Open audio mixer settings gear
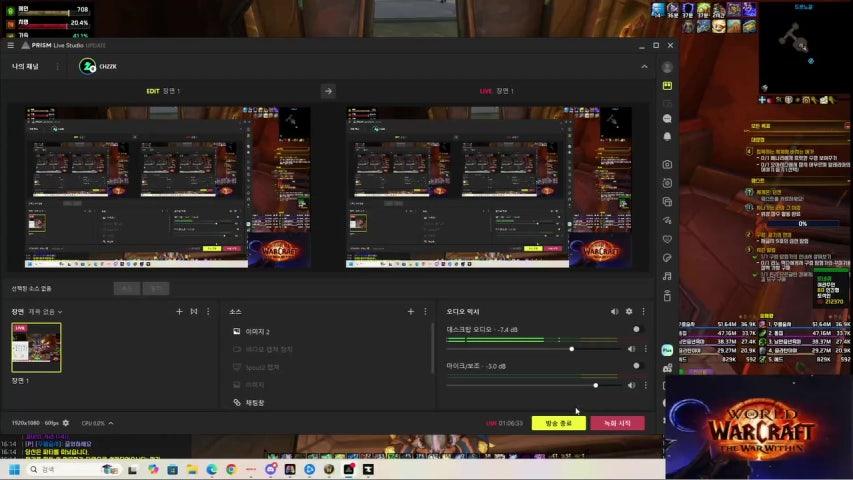853x480 pixels. (x=629, y=311)
